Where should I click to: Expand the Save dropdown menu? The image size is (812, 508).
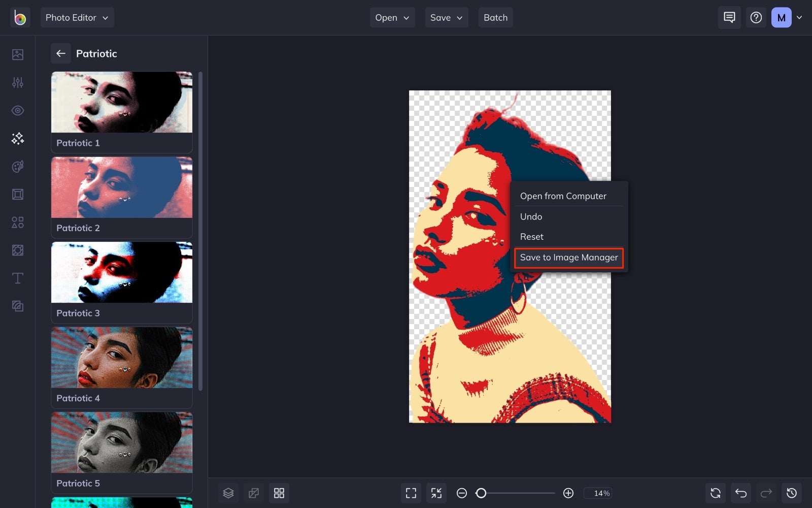pyautogui.click(x=447, y=18)
